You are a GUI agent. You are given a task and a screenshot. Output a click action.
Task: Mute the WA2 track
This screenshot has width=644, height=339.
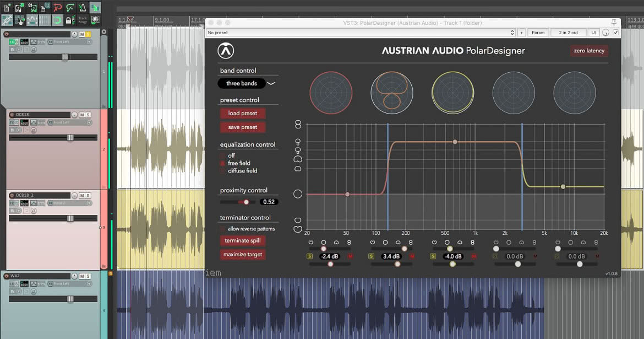click(82, 276)
